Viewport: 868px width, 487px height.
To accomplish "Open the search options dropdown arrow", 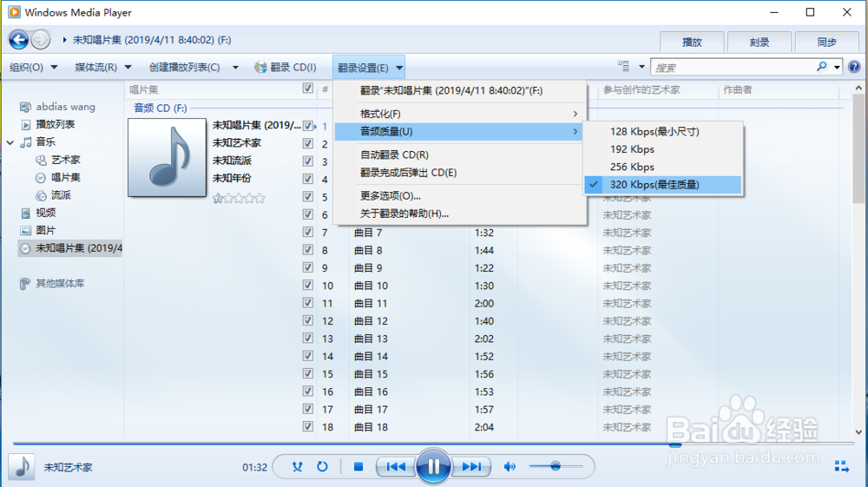I will 837,67.
